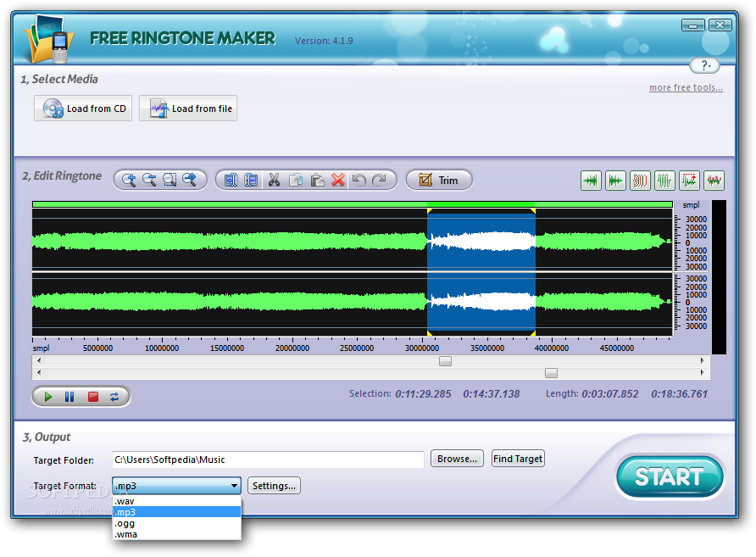Click the second blue selection marker icon
The width and height of the screenshot is (756, 557).
point(251,181)
